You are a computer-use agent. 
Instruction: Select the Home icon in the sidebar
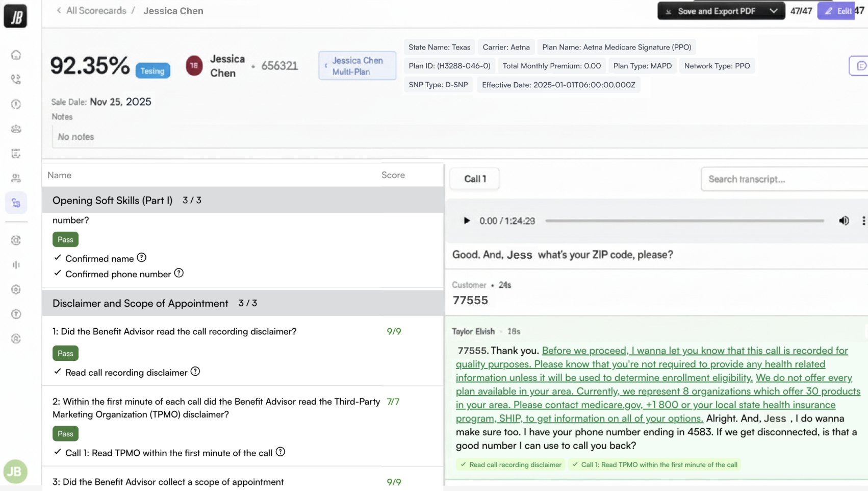click(16, 54)
